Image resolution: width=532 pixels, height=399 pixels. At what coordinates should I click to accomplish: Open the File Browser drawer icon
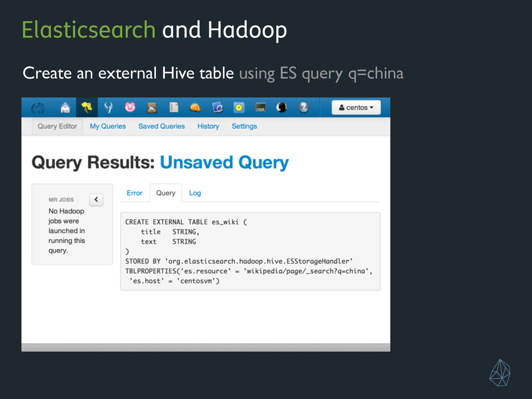pyautogui.click(x=152, y=108)
